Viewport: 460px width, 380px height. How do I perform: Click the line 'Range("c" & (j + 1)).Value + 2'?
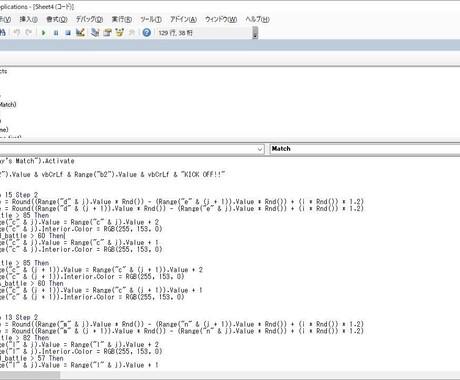(101, 270)
